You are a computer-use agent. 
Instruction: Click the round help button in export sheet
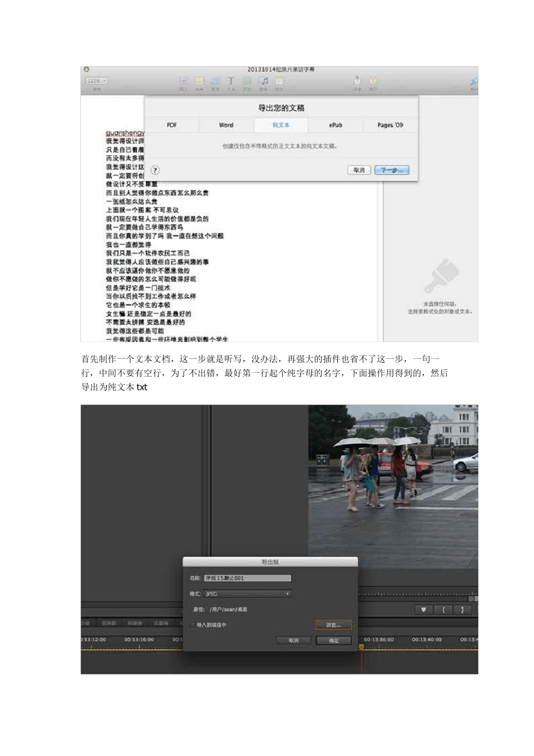155,170
